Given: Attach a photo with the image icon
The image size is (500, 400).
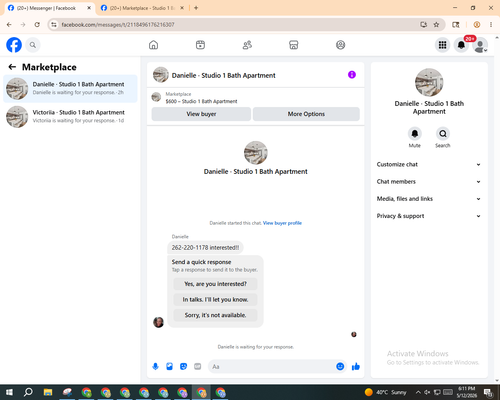Looking at the screenshot, I should [169, 367].
